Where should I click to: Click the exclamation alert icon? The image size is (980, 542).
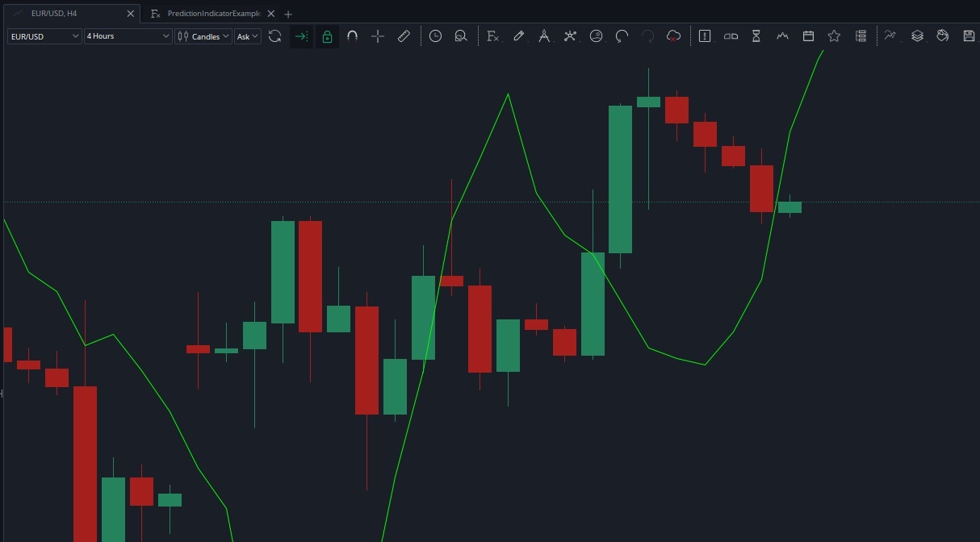click(x=705, y=36)
